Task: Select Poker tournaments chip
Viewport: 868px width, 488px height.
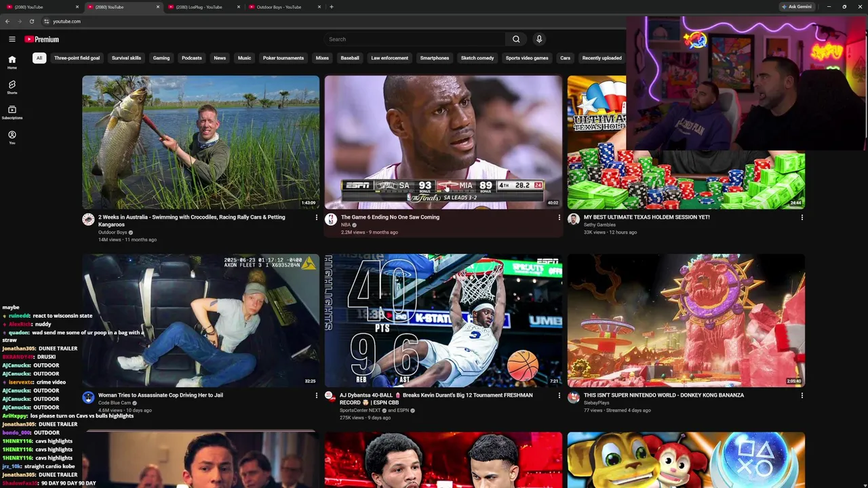Action: click(x=283, y=58)
